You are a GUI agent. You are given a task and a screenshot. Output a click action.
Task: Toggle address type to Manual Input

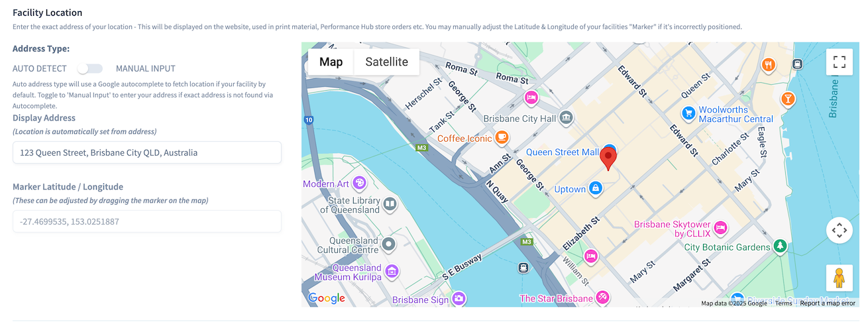pos(90,68)
